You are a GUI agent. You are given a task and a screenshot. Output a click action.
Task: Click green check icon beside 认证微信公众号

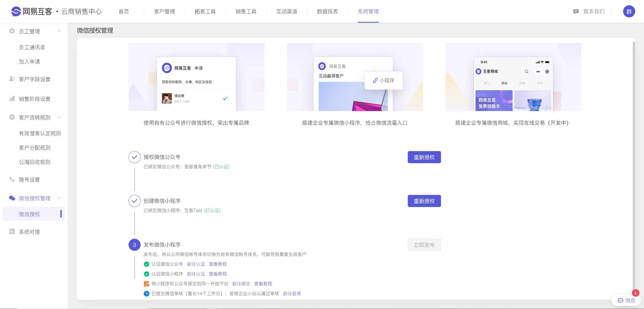click(x=146, y=264)
